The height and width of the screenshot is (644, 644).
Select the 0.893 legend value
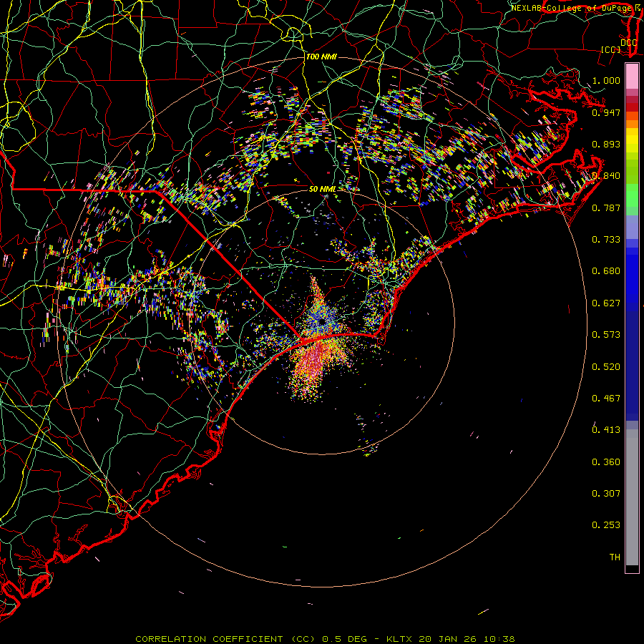pos(606,144)
